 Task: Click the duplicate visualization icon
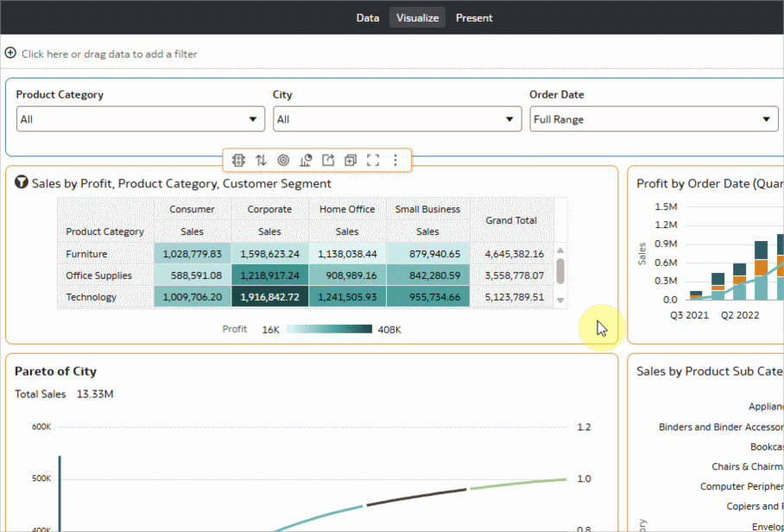pos(351,160)
